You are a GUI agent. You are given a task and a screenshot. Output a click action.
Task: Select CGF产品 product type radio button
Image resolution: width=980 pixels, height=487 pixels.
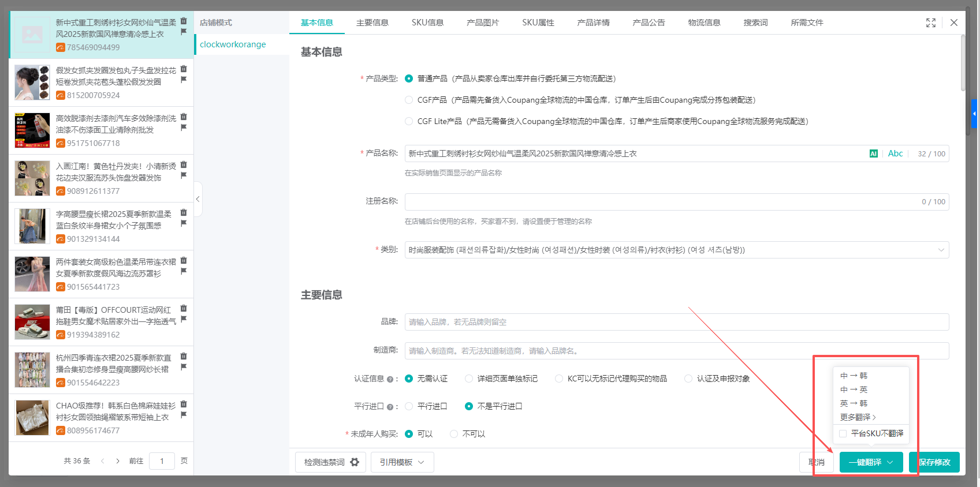coord(409,100)
